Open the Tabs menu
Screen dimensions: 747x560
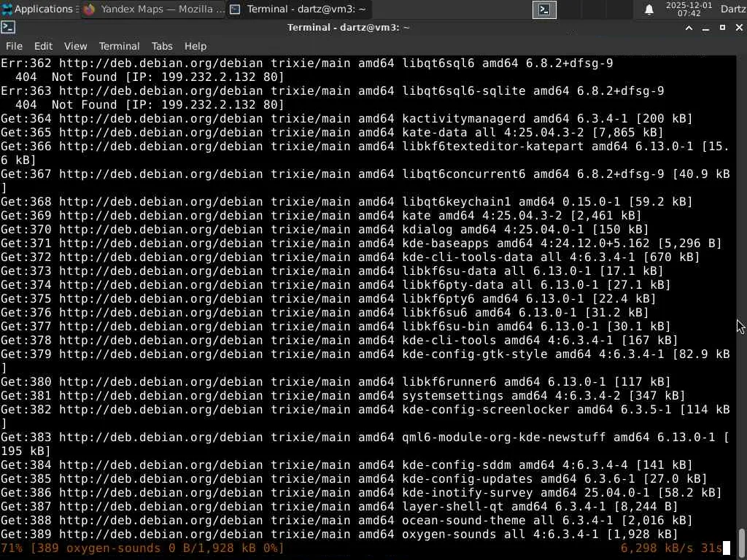[162, 46]
